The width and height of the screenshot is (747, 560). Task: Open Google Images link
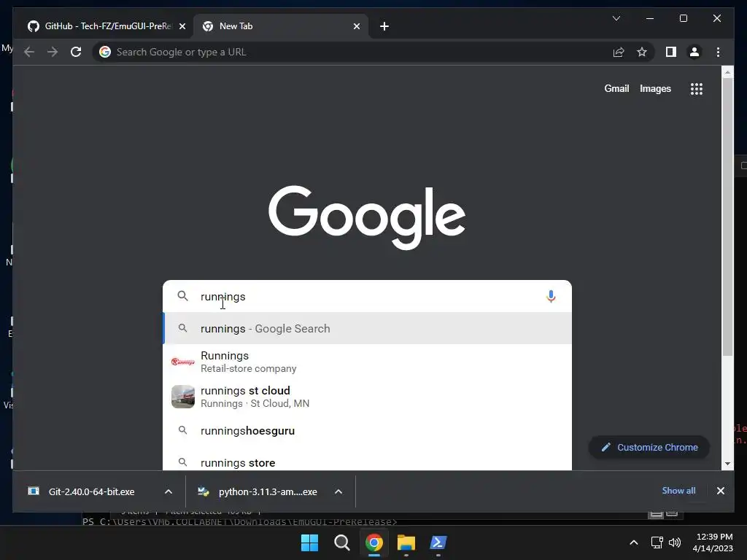655,88
